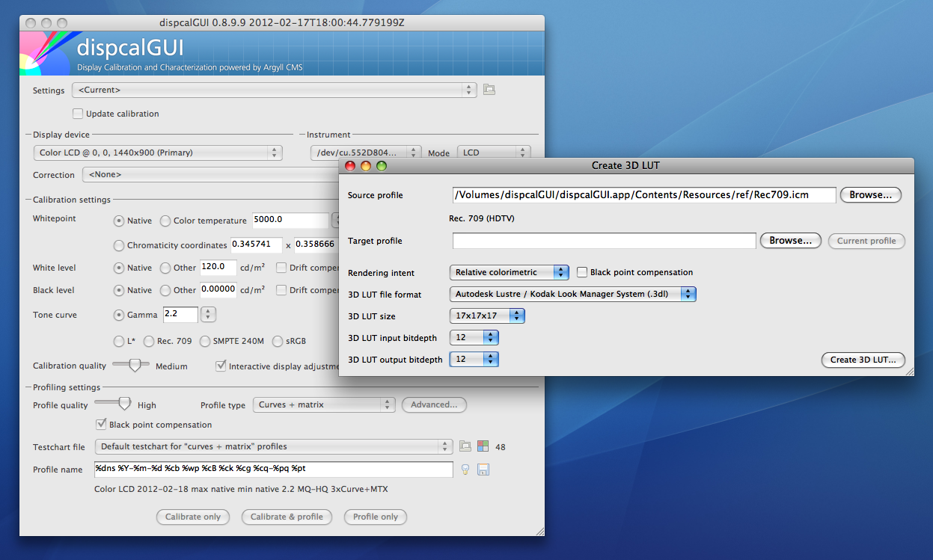The image size is (933, 560).
Task: Toggle Black level Drift compensation checkbox
Action: [x=281, y=290]
